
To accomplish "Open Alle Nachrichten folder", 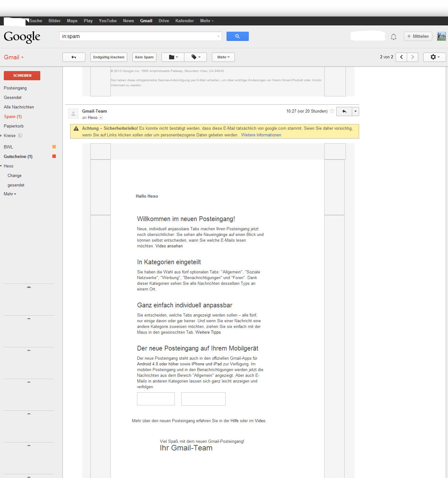I will click(19, 107).
